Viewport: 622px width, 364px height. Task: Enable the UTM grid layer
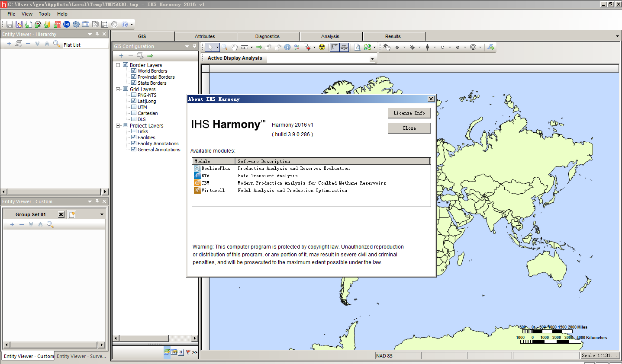(x=134, y=107)
